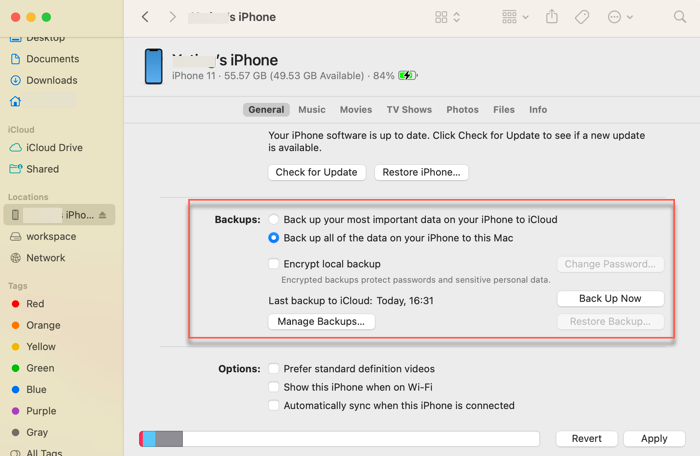Screen dimensions: 700x456
Task: Switch to the Info tab
Action: [538, 109]
